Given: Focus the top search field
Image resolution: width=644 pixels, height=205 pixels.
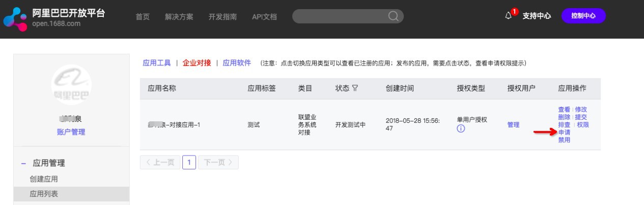Looking at the screenshot, I should point(348,16).
